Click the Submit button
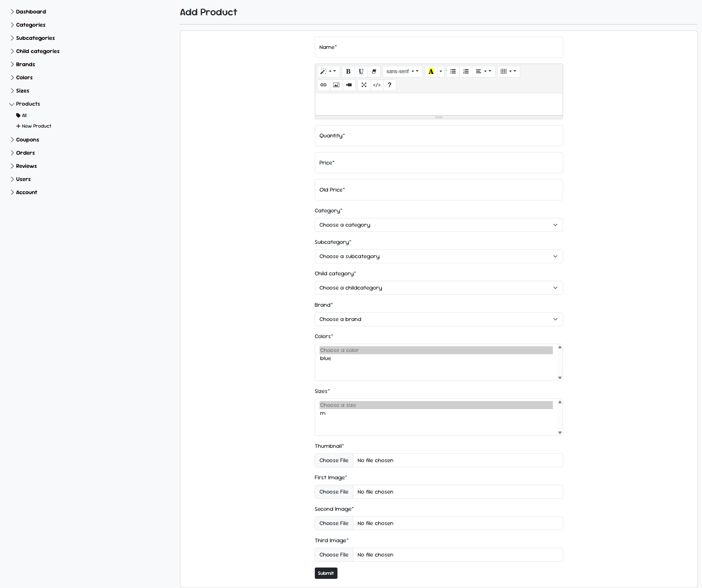 point(326,573)
